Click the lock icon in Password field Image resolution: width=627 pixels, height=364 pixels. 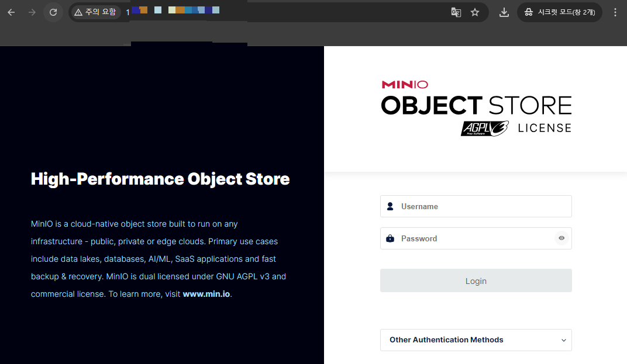pos(390,238)
